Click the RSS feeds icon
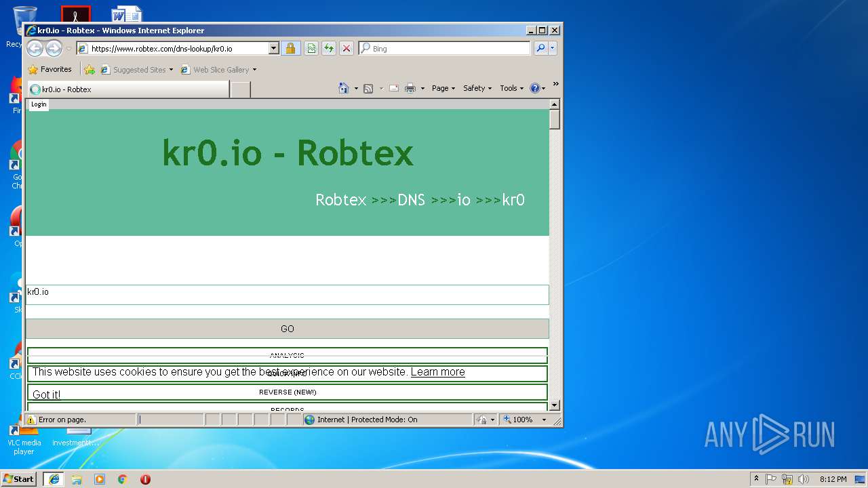The height and width of the screenshot is (488, 868). (x=368, y=88)
